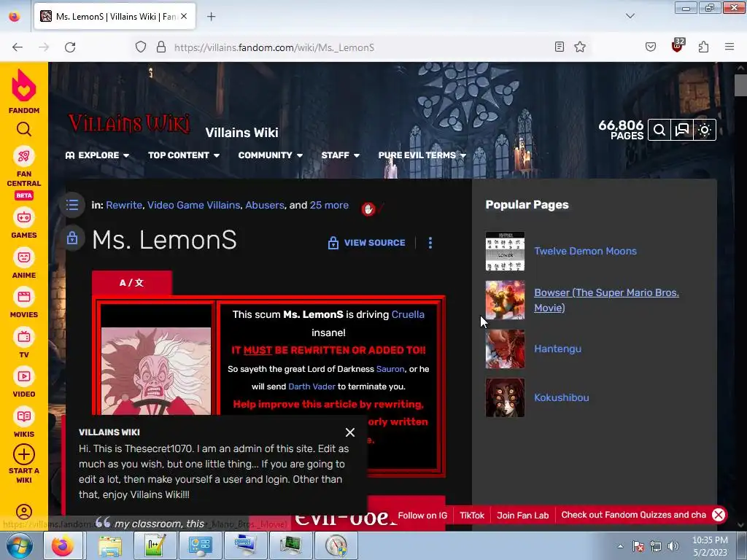Open Fan Central rocket icon

coord(24,156)
